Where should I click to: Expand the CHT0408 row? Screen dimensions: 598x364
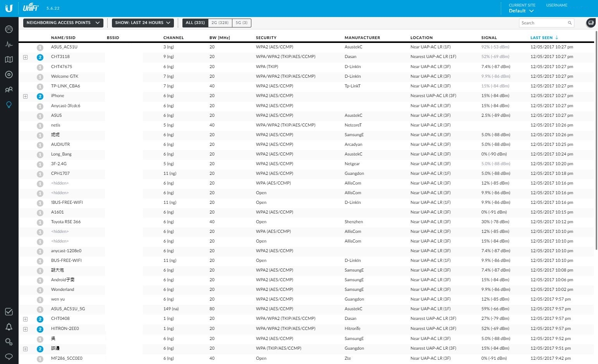[x=25, y=319]
